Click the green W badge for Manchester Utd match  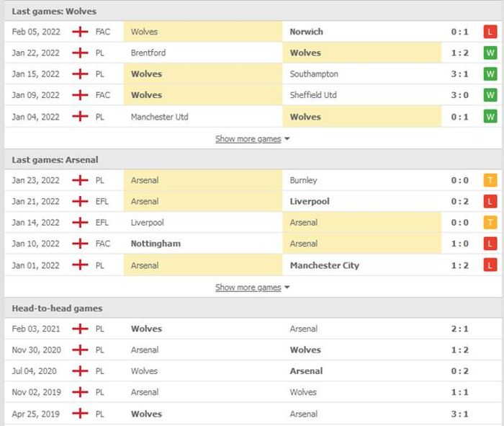coord(490,117)
